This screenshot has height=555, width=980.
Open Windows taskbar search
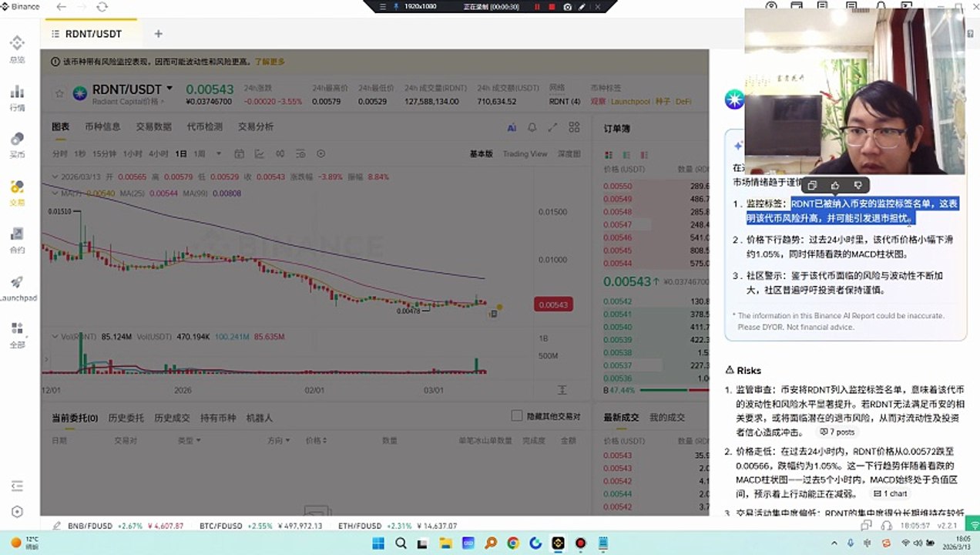pos(401,543)
